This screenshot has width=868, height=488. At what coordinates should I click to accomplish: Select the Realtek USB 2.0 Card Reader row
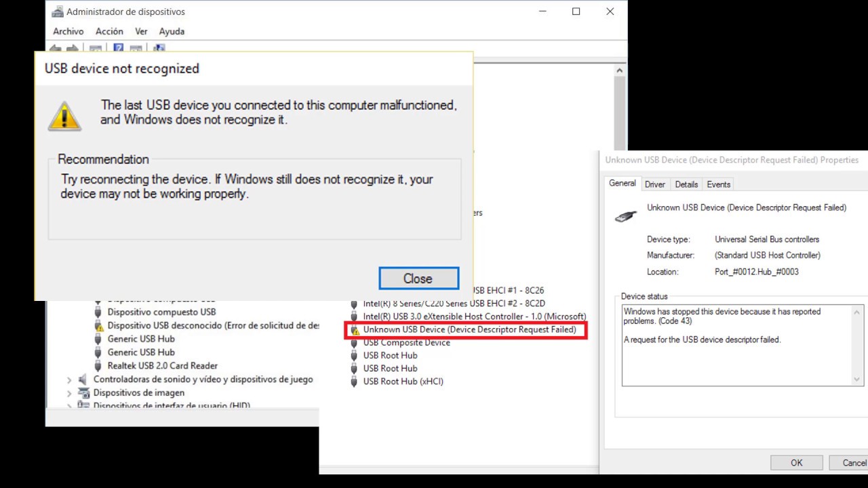pyautogui.click(x=163, y=365)
